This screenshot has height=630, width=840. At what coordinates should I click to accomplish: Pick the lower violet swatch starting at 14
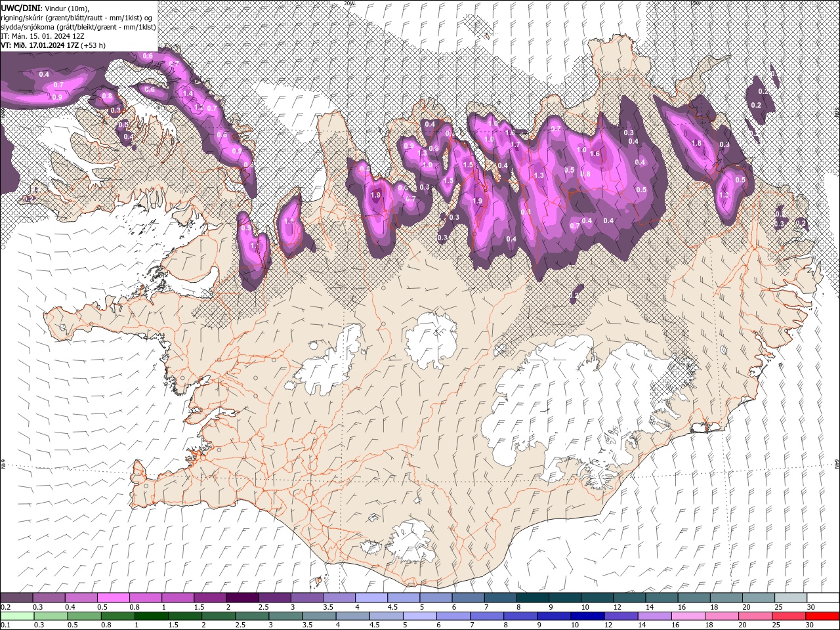tap(654, 616)
